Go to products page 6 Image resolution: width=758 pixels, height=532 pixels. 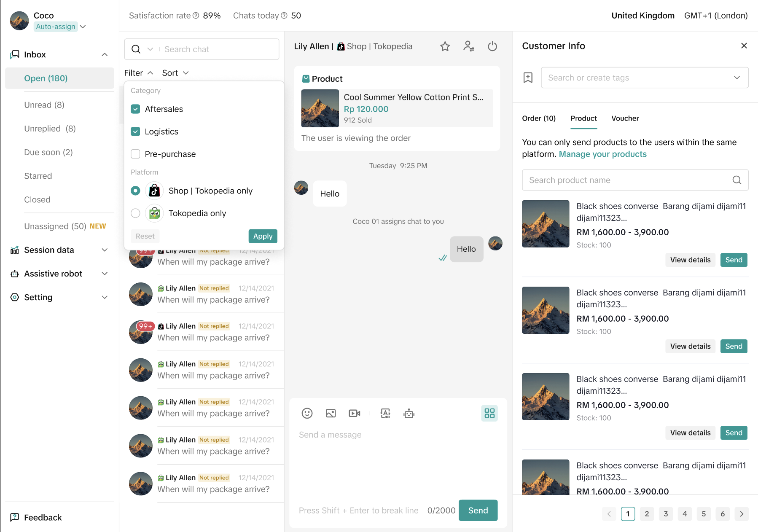[x=723, y=514]
